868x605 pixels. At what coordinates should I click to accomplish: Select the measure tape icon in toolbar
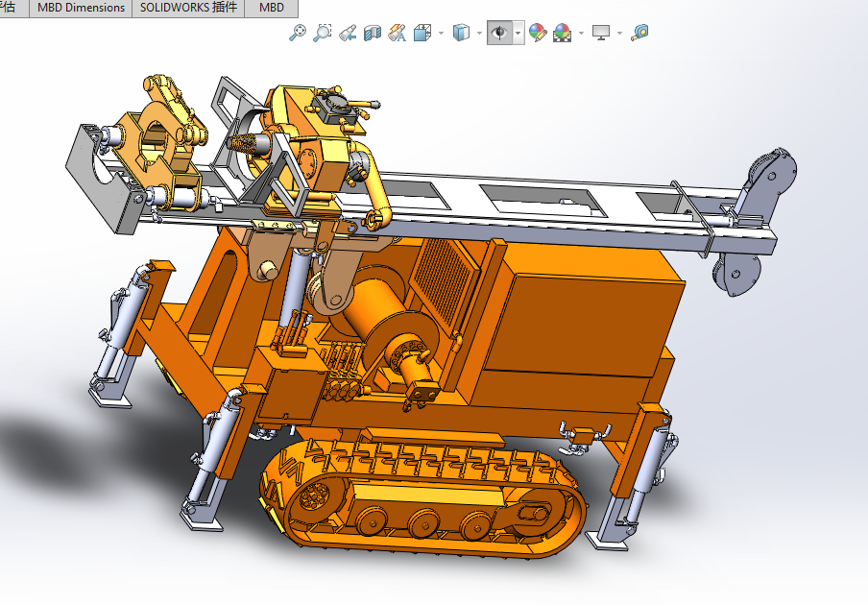point(640,33)
